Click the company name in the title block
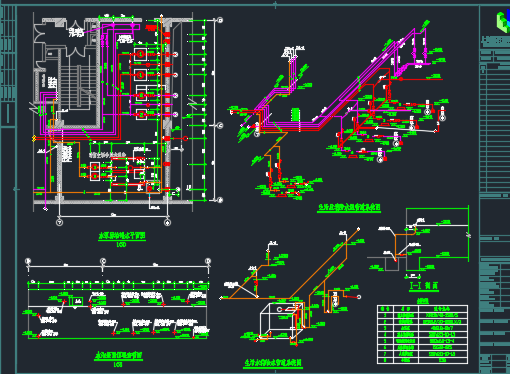 [x=496, y=41]
